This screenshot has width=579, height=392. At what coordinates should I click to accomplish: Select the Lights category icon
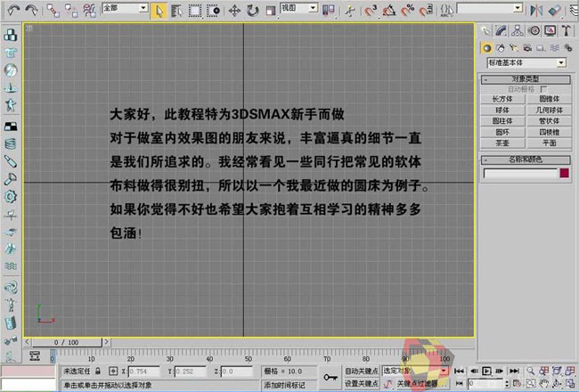[x=514, y=48]
